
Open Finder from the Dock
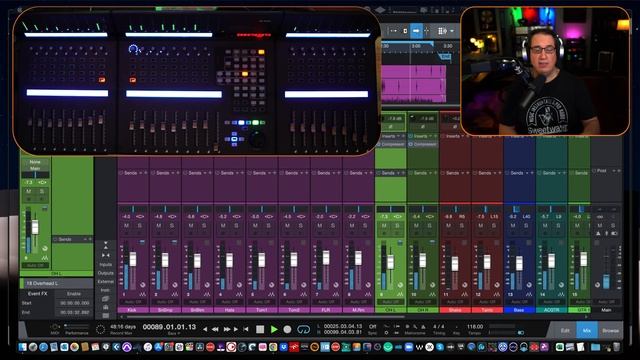coord(22,347)
